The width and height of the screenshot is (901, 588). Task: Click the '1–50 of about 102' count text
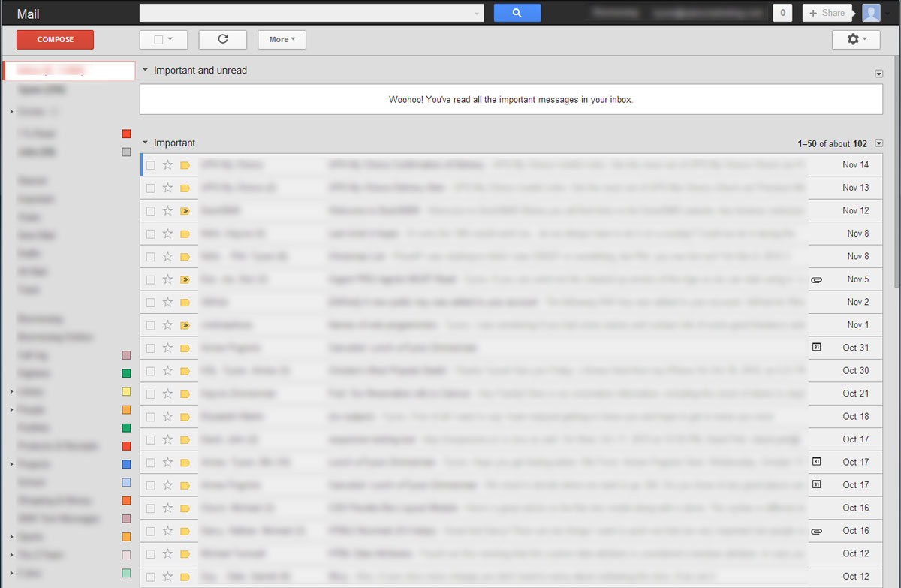833,144
